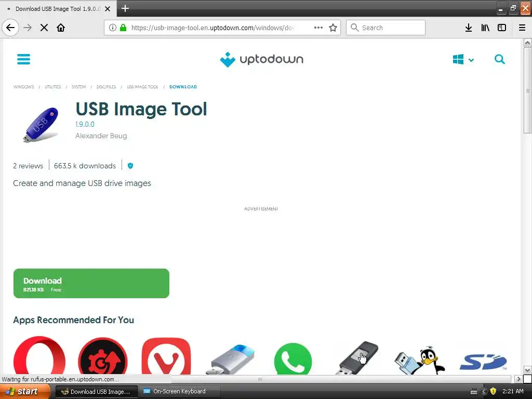Click the keyboard icon in system tray

474,392
